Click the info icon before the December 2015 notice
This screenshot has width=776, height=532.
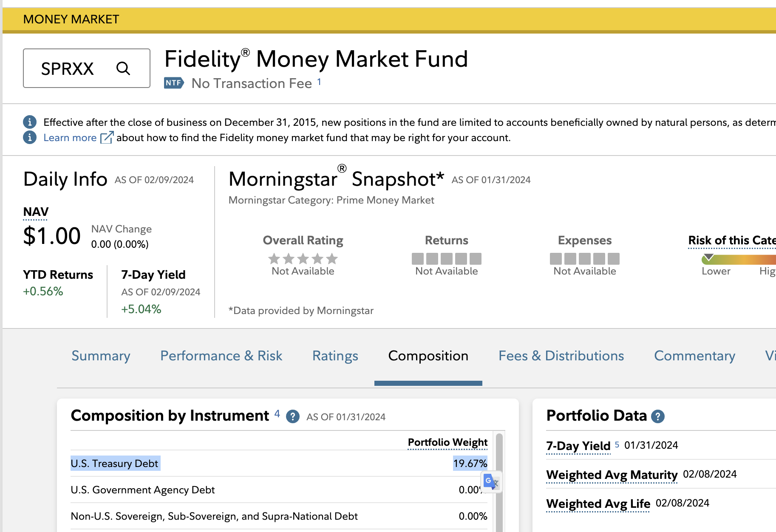click(29, 122)
